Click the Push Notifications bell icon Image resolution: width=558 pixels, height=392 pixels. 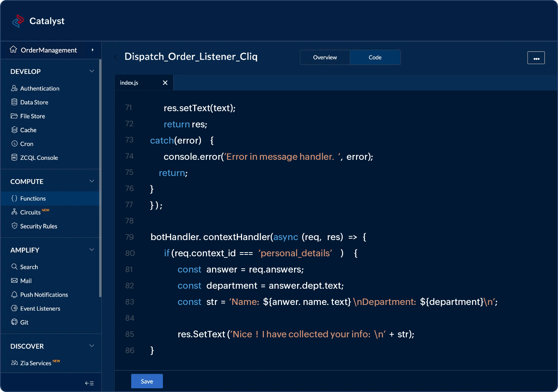tap(14, 294)
